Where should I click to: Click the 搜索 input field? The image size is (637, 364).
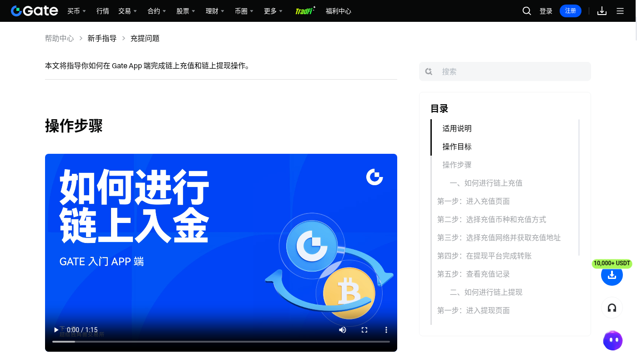505,71
